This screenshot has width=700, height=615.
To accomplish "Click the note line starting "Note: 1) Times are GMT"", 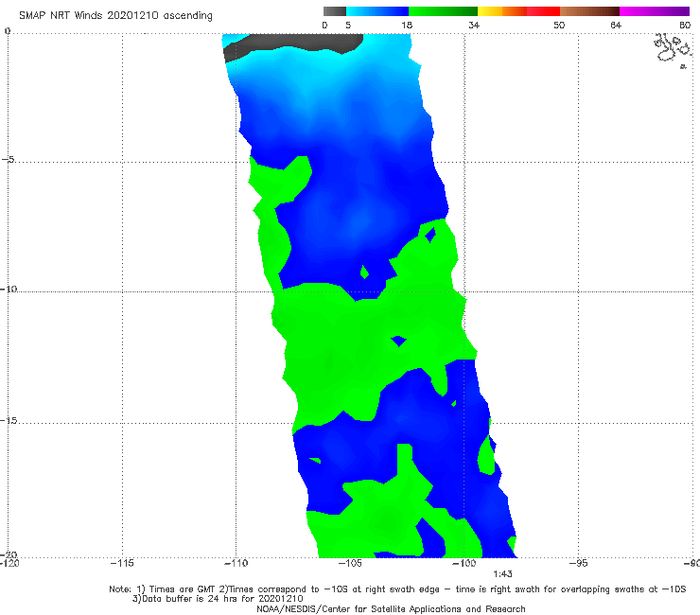I will pyautogui.click(x=397, y=589).
